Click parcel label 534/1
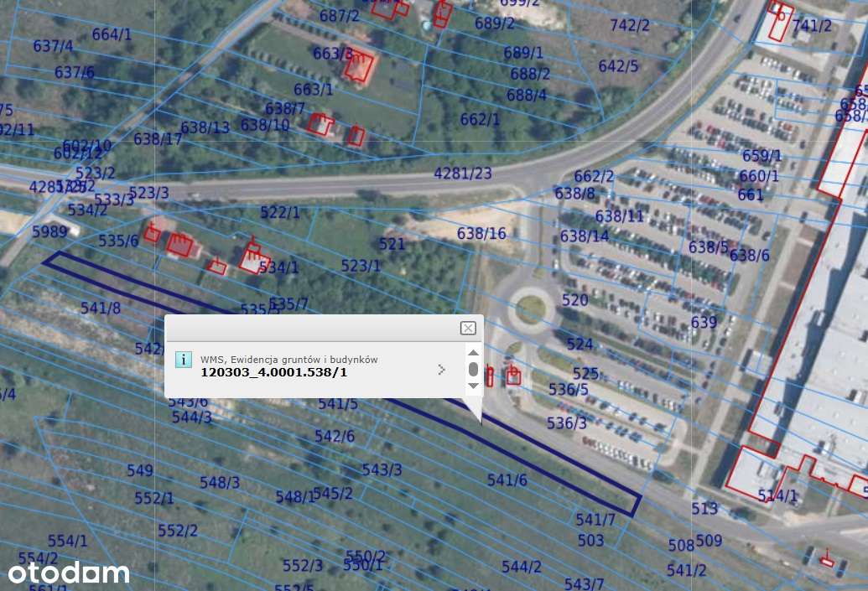Image resolution: width=868 pixels, height=591 pixels. [x=279, y=267]
